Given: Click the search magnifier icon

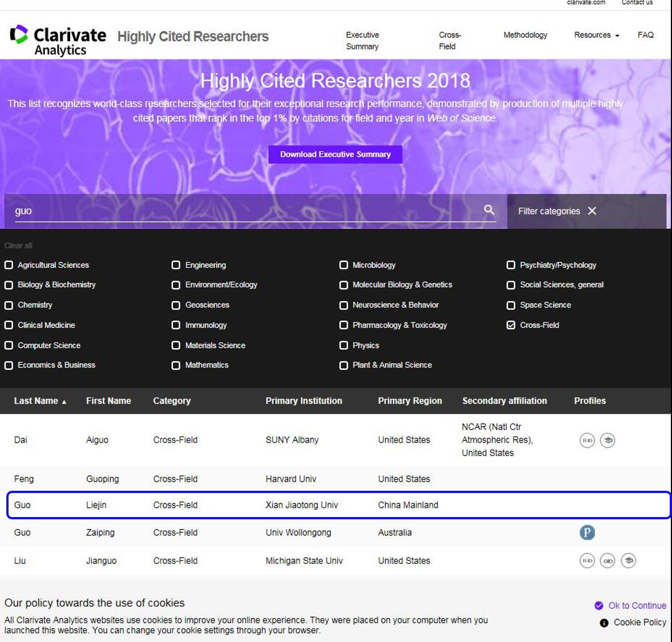Looking at the screenshot, I should pos(489,209).
